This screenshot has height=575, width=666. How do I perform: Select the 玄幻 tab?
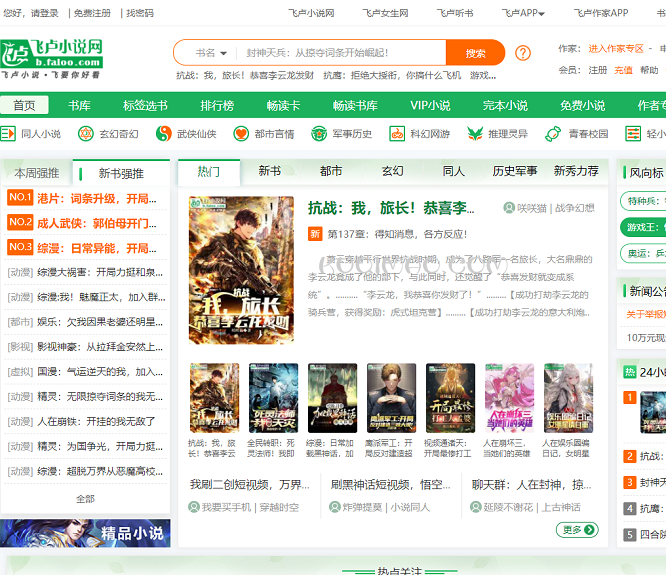tap(392, 171)
